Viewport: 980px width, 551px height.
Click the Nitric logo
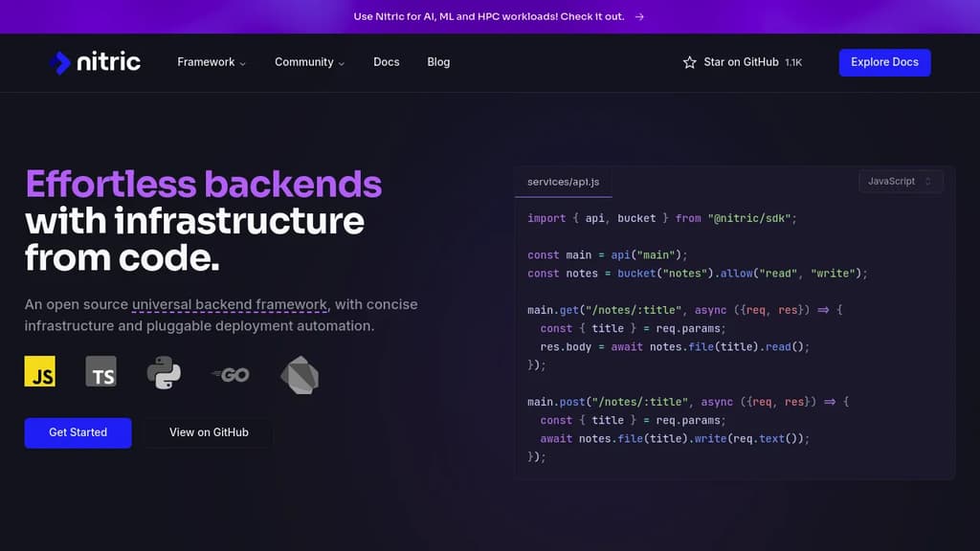coord(96,61)
